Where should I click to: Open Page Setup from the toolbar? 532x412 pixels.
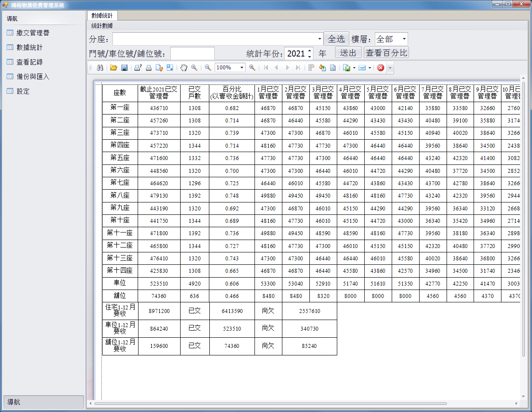[x=159, y=68]
